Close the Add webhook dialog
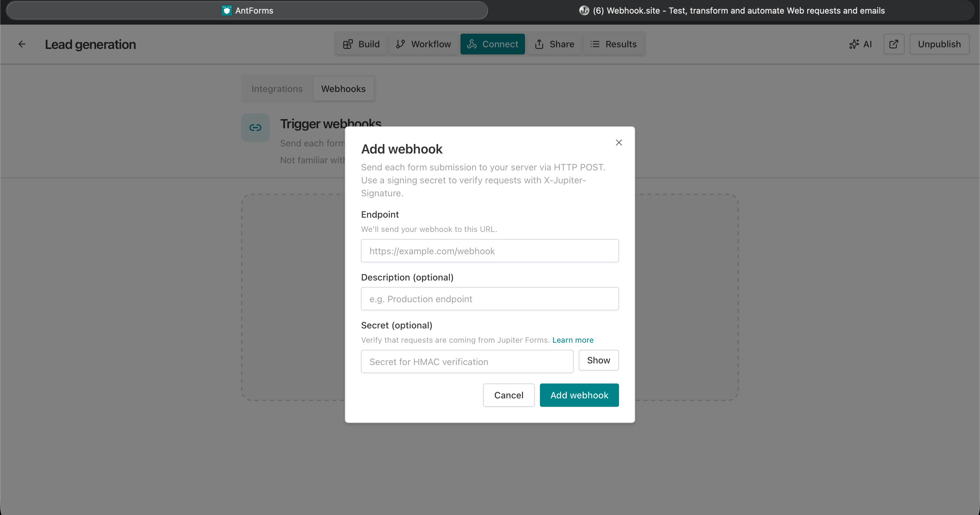980x515 pixels. click(x=619, y=142)
